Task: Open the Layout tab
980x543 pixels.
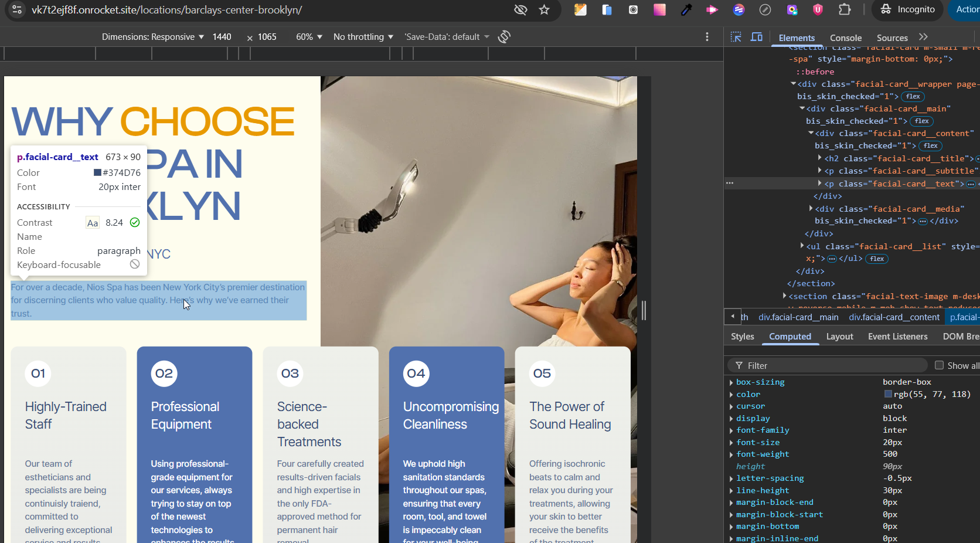Action: [839, 337]
